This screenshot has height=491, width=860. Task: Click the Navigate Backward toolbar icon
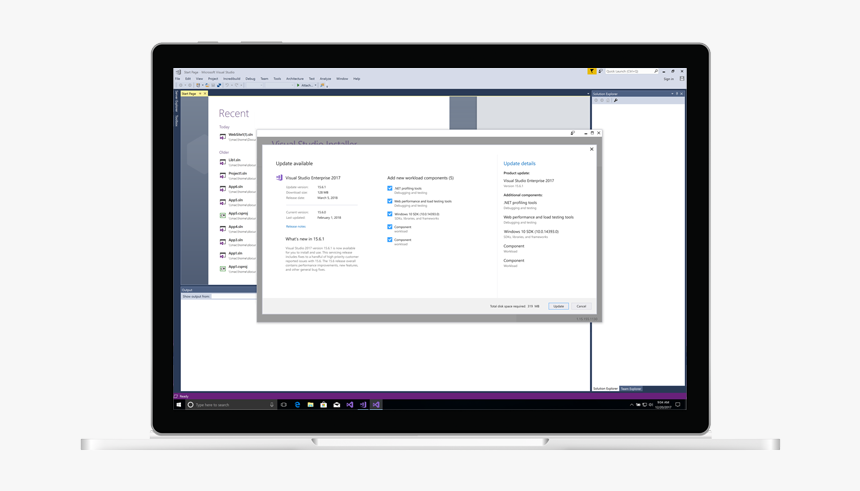click(x=180, y=85)
